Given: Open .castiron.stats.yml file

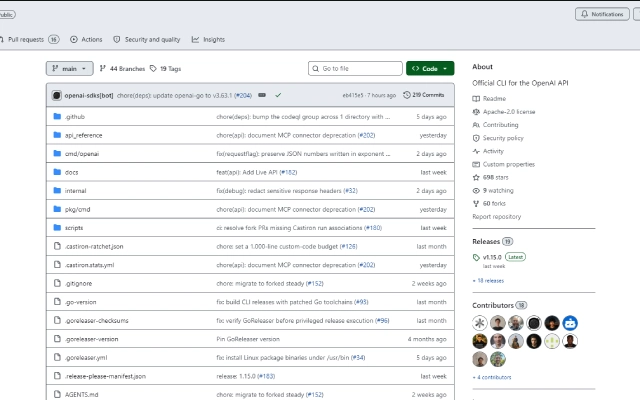Looking at the screenshot, I should coord(89,265).
